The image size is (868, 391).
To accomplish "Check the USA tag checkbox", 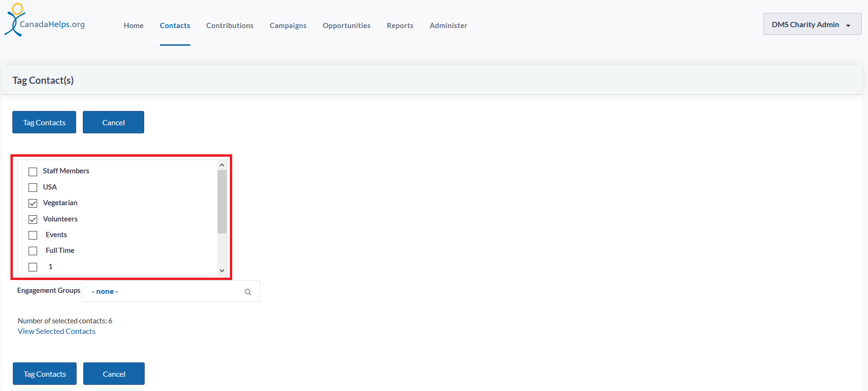I will tap(33, 187).
